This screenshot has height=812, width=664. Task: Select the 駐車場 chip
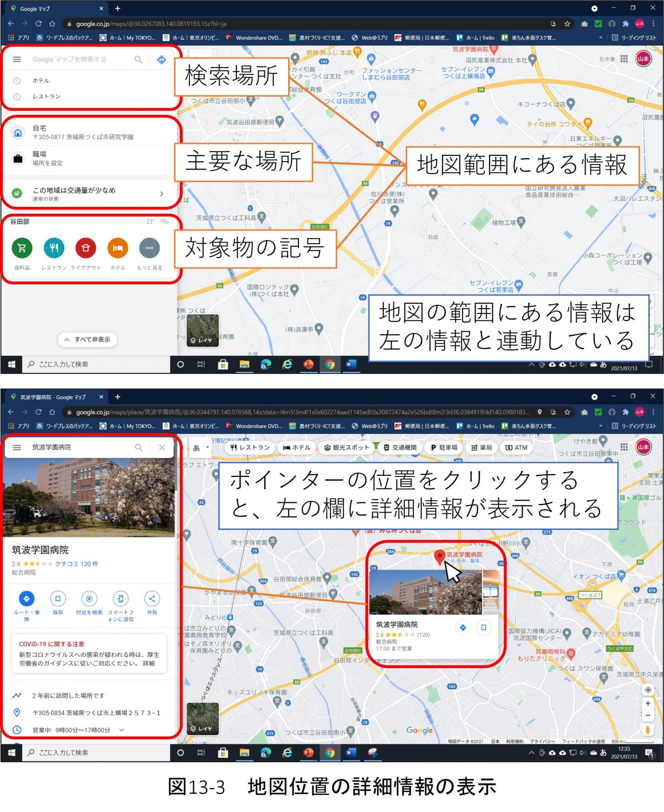(444, 448)
